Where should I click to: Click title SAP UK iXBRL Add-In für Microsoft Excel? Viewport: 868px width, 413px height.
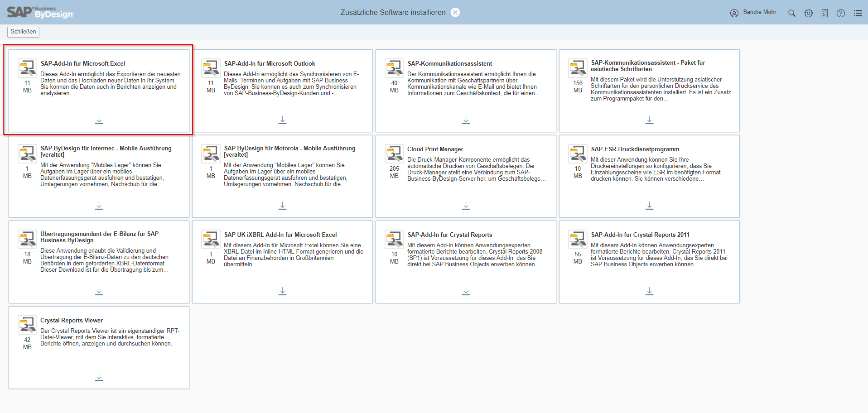pyautogui.click(x=280, y=235)
